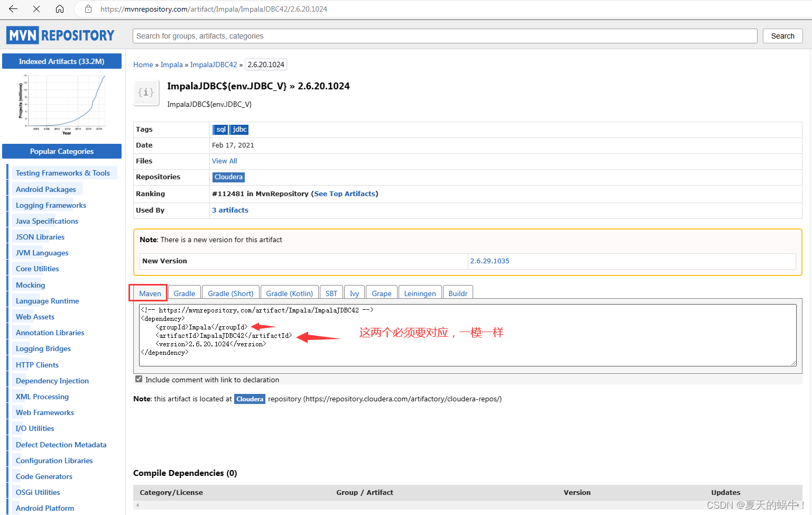812x515 pixels.
Task: Open the MVN Repository logo
Action: (x=61, y=35)
